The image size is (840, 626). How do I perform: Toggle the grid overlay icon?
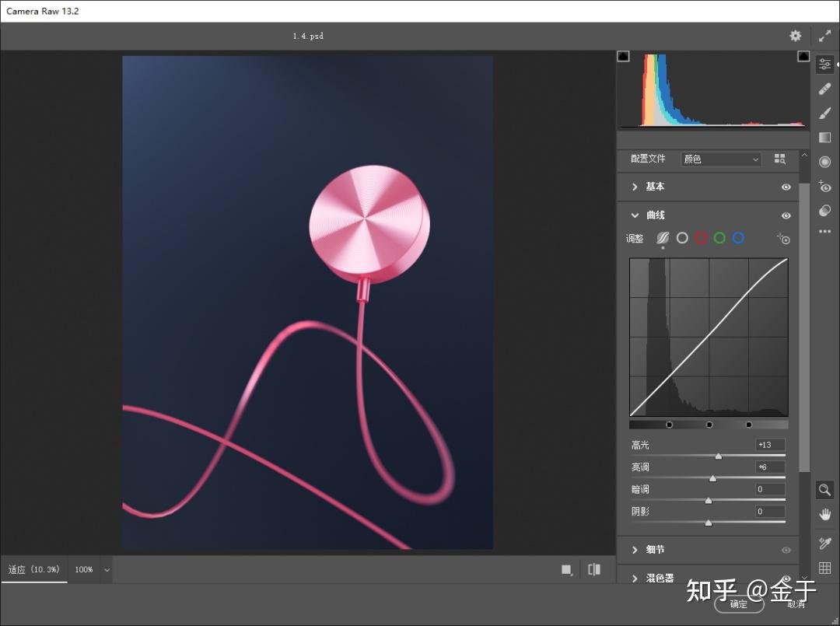pos(825,568)
